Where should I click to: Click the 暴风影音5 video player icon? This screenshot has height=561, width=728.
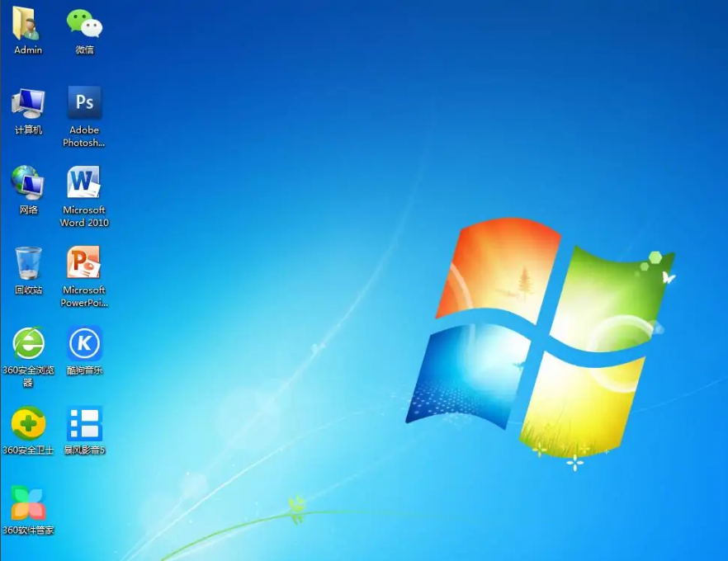[x=84, y=423]
